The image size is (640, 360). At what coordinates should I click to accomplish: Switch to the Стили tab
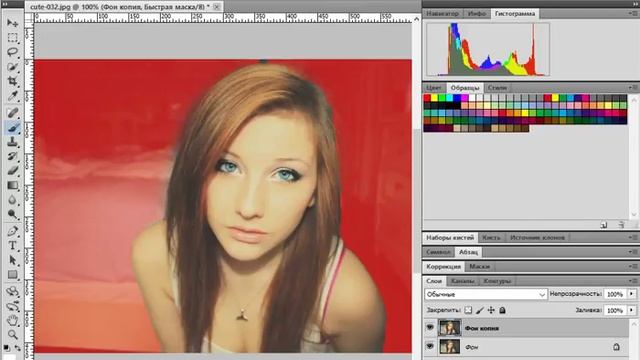point(497,88)
